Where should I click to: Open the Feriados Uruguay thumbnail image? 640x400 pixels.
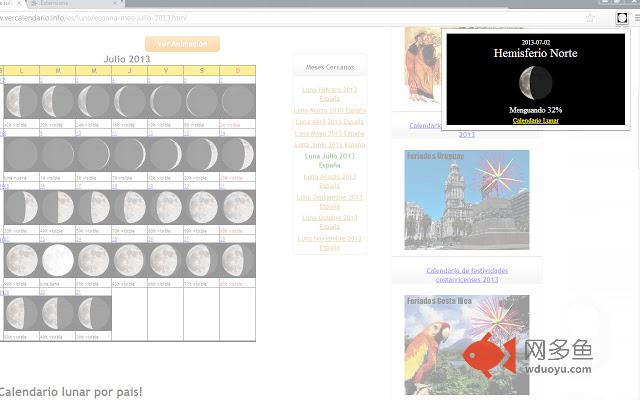pos(467,201)
